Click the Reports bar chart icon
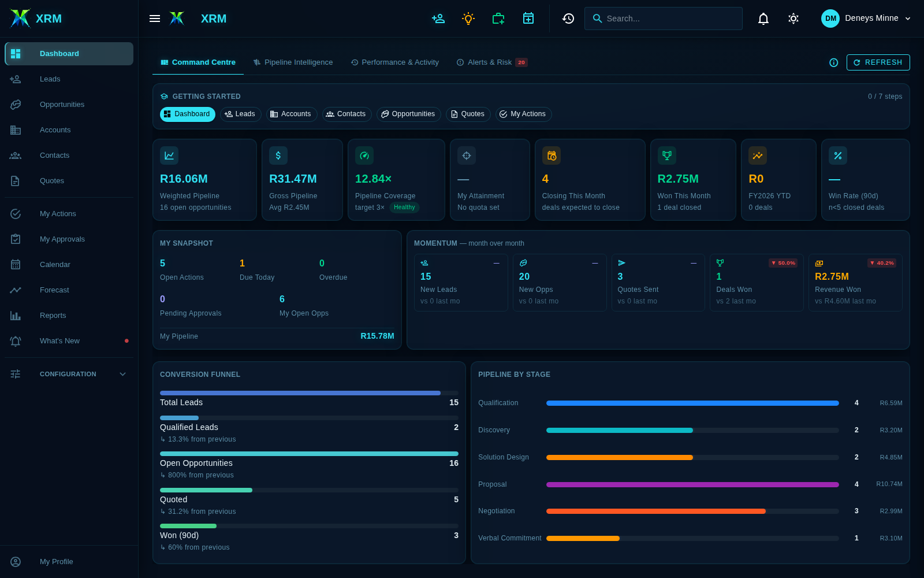Image resolution: width=924 pixels, height=578 pixels. pyautogui.click(x=16, y=316)
